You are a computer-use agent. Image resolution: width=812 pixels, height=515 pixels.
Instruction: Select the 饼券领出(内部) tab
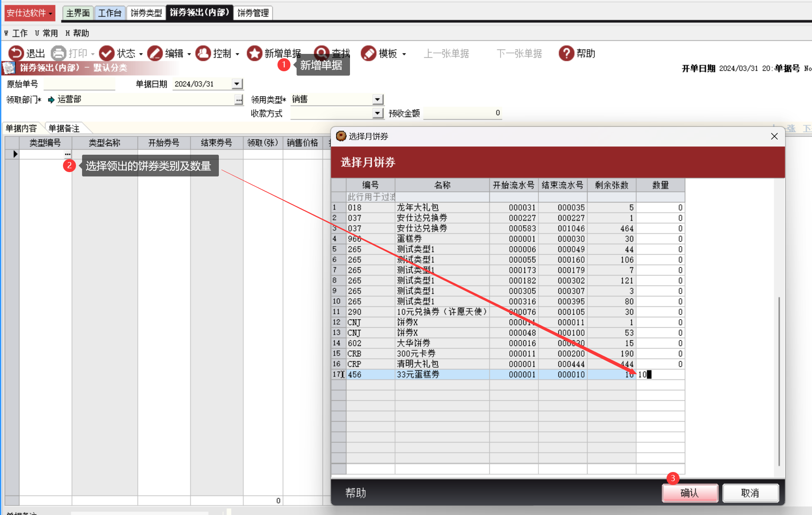tap(199, 13)
